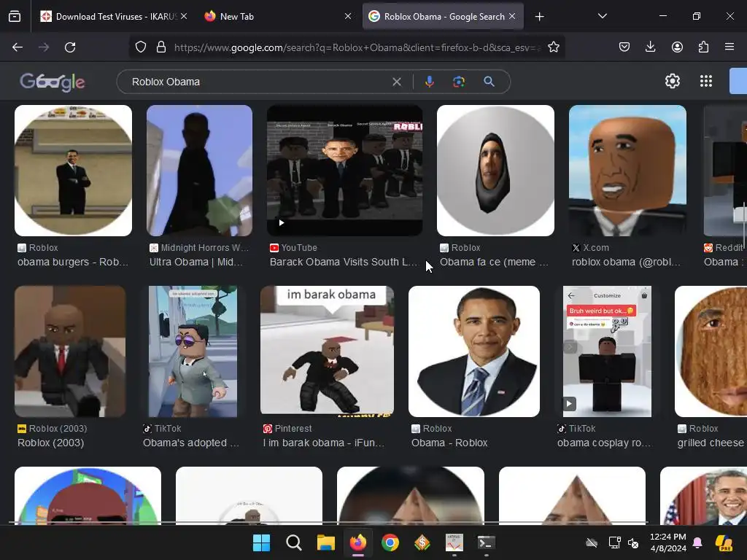Close the Download Test Viruses tab

184,16
